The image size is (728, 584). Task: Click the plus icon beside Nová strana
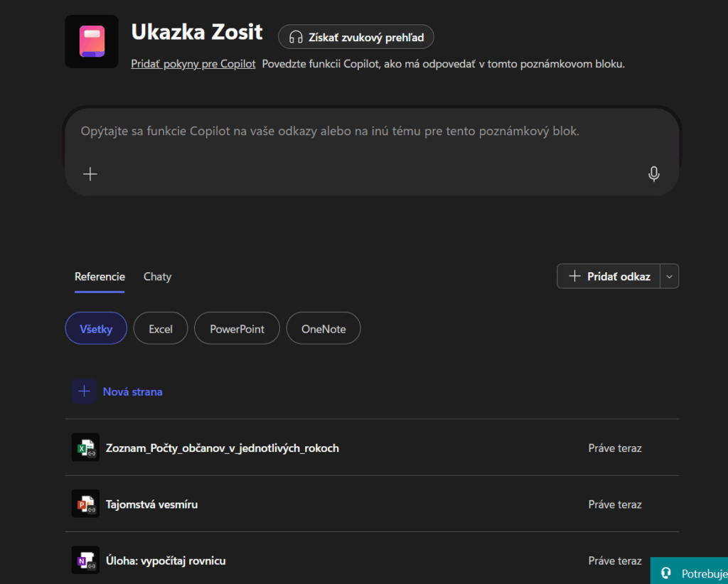pyautogui.click(x=84, y=391)
